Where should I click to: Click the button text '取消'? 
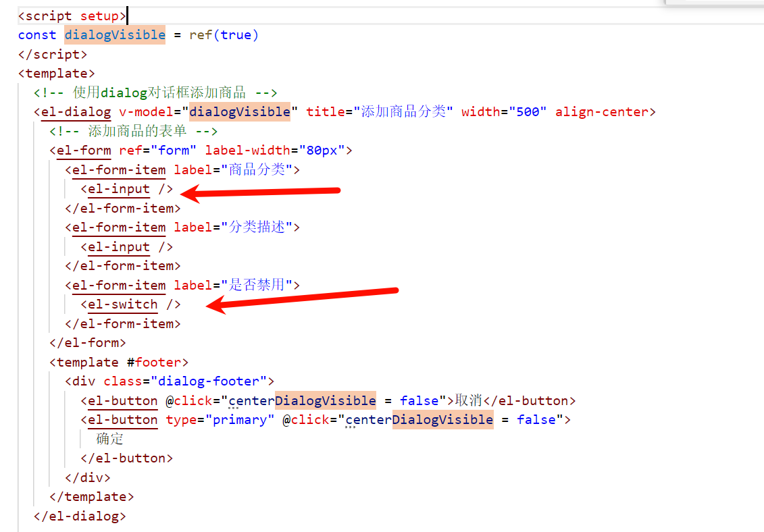point(468,400)
